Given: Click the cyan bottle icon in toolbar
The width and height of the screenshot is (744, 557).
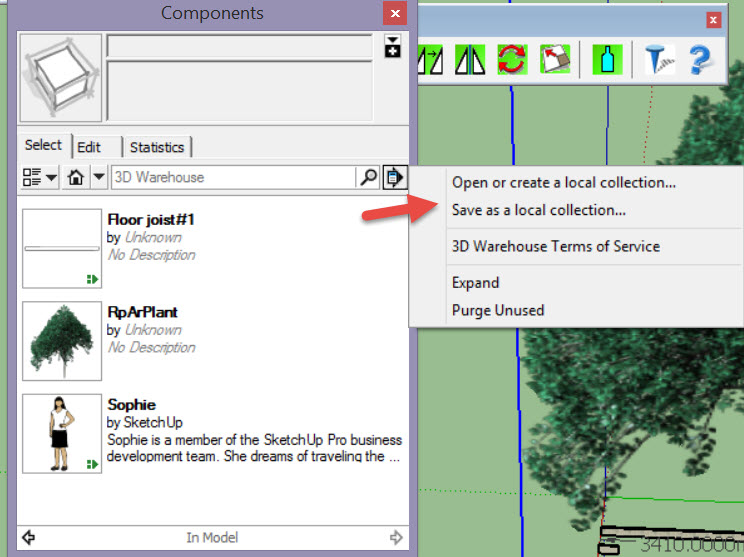Looking at the screenshot, I should (605, 59).
